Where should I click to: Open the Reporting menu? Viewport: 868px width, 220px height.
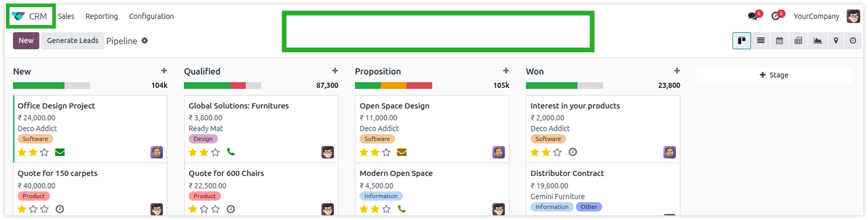[x=101, y=16]
